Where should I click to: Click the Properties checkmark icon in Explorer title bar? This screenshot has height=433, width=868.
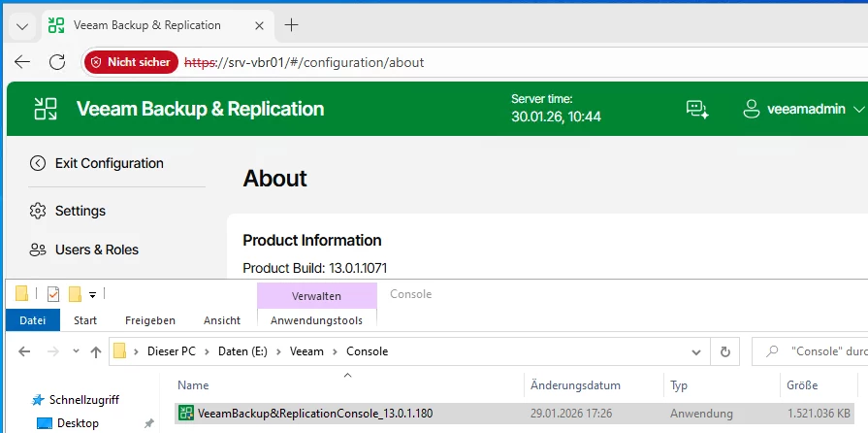pyautogui.click(x=53, y=294)
